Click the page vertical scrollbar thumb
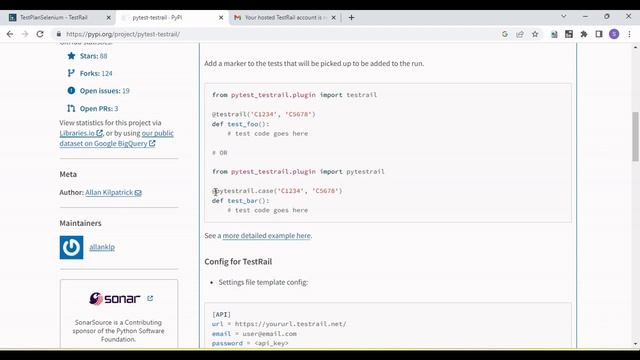640x360 pixels. (x=636, y=136)
